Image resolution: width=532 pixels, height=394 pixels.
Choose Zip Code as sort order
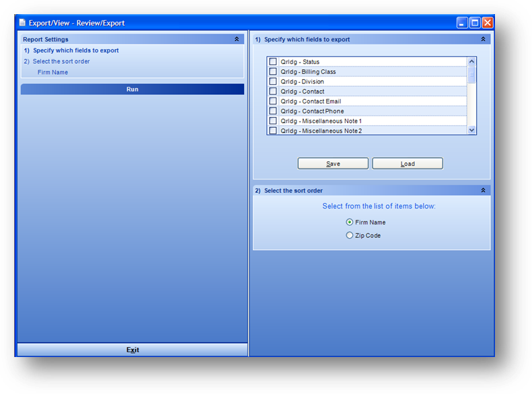[x=349, y=236]
